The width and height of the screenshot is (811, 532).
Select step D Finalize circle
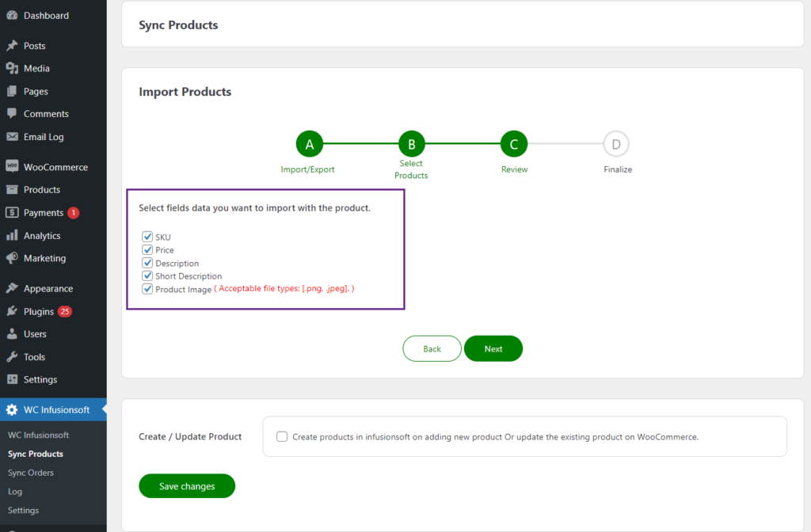tap(616, 144)
